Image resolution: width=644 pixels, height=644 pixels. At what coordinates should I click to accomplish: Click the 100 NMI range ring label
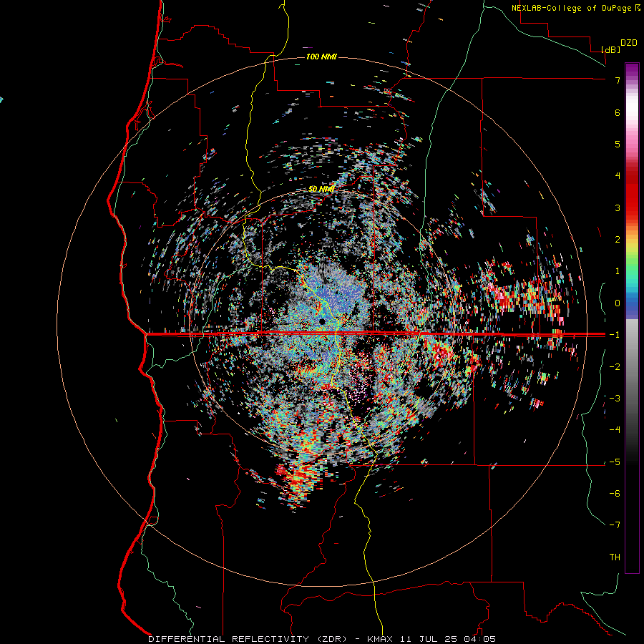[321, 57]
